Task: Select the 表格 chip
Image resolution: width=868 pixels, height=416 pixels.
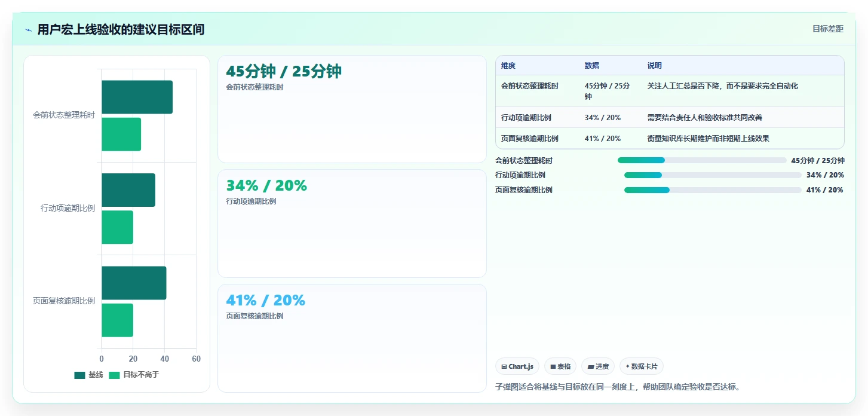Action: click(x=560, y=366)
